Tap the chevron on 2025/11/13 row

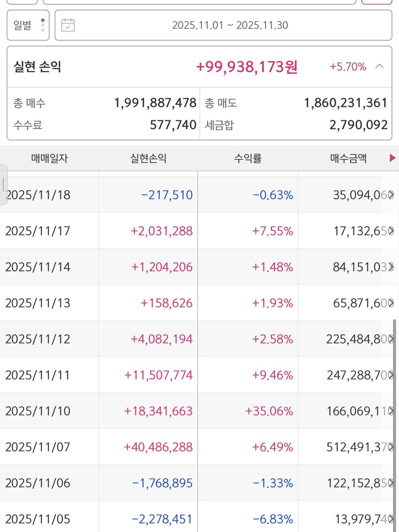pyautogui.click(x=391, y=303)
